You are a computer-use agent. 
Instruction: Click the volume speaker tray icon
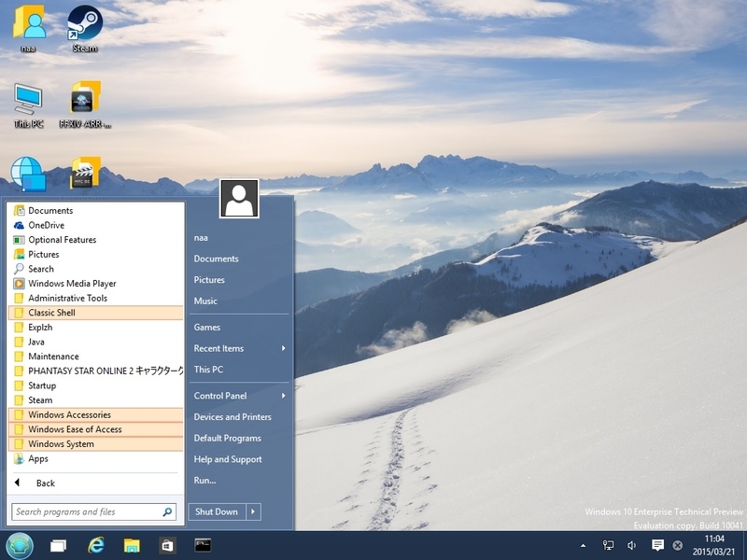pyautogui.click(x=632, y=546)
